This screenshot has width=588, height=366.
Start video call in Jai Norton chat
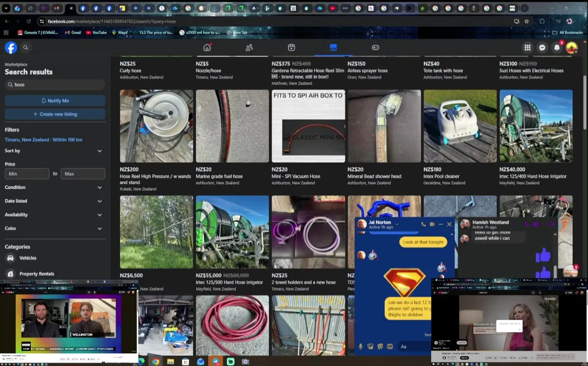(x=432, y=224)
